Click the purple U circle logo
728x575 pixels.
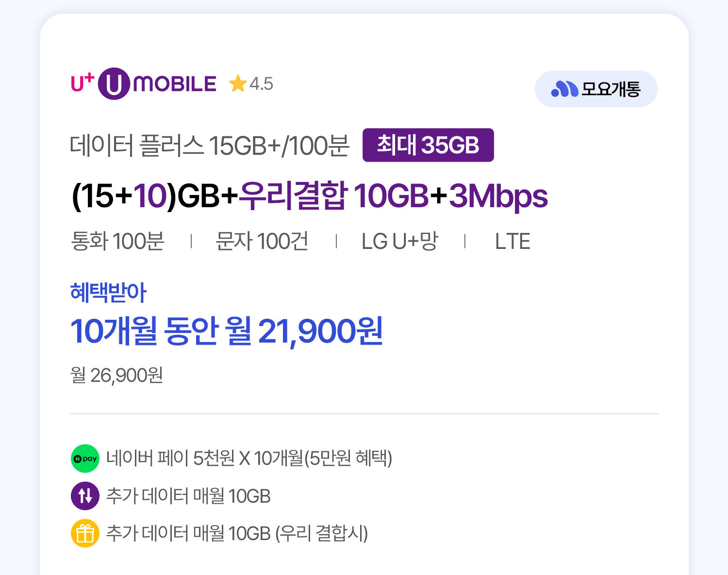point(114,84)
